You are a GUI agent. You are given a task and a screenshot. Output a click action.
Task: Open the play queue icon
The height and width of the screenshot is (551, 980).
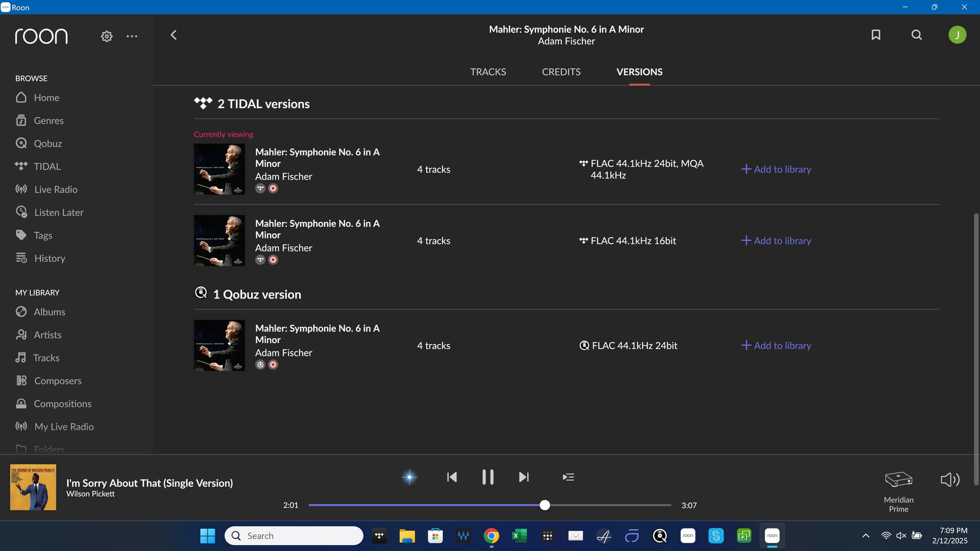tap(568, 477)
